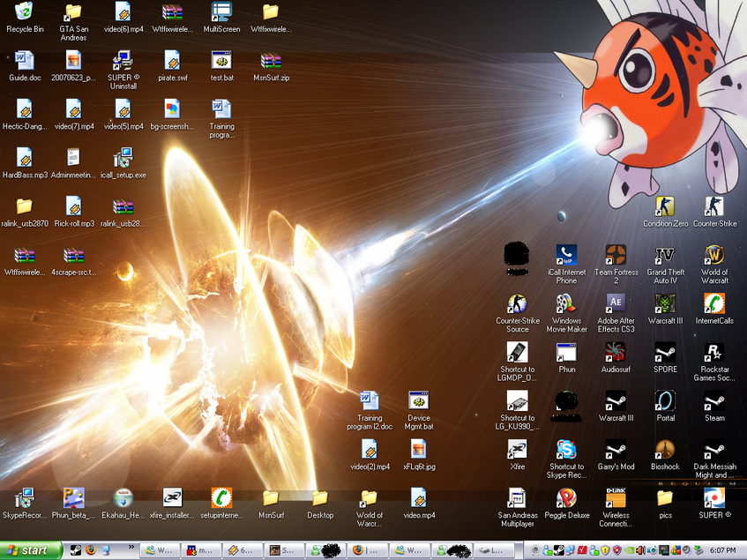747x560 pixels.
Task: Select the Shortcut to Skype Rec... icon
Action: pos(566,459)
